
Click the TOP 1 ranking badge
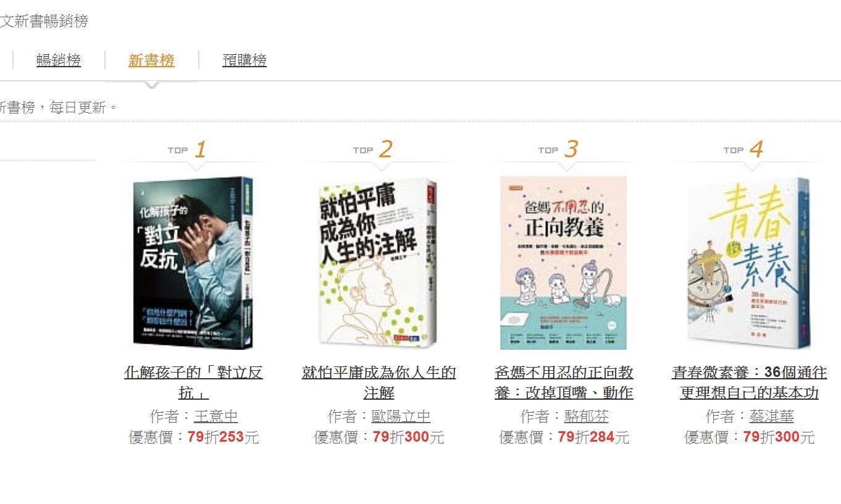coord(187,149)
